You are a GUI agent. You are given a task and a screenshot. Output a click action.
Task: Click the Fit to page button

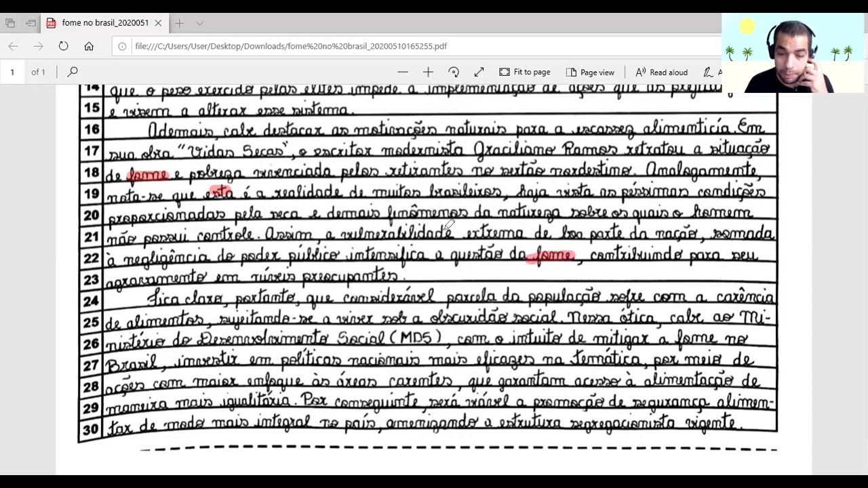pos(525,72)
